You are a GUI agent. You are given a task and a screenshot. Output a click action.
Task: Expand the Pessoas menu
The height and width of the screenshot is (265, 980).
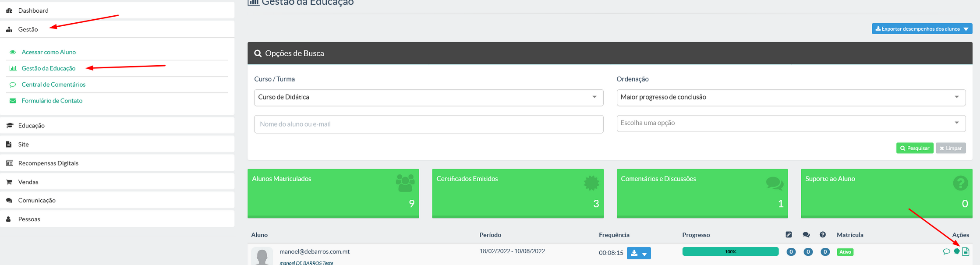(x=117, y=219)
